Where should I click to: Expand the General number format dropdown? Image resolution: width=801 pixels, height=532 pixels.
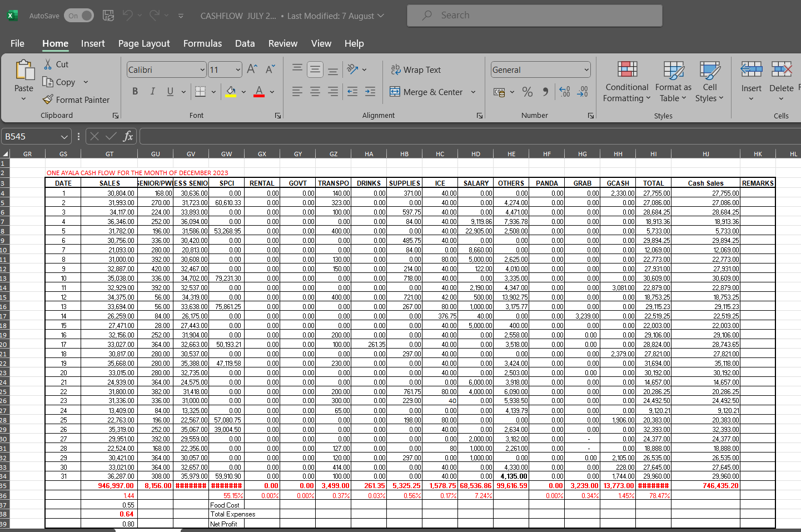[586, 69]
